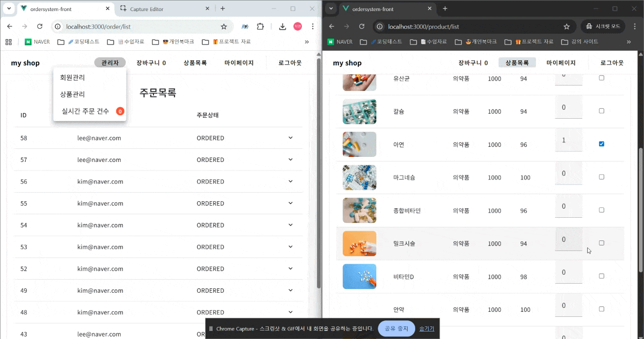Check the checkbox for 안약 product
The width and height of the screenshot is (644, 339).
point(601,309)
